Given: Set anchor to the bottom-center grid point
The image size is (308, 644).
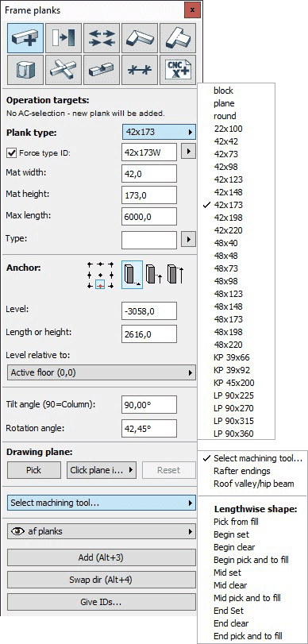Looking at the screenshot, I should pos(100,284).
